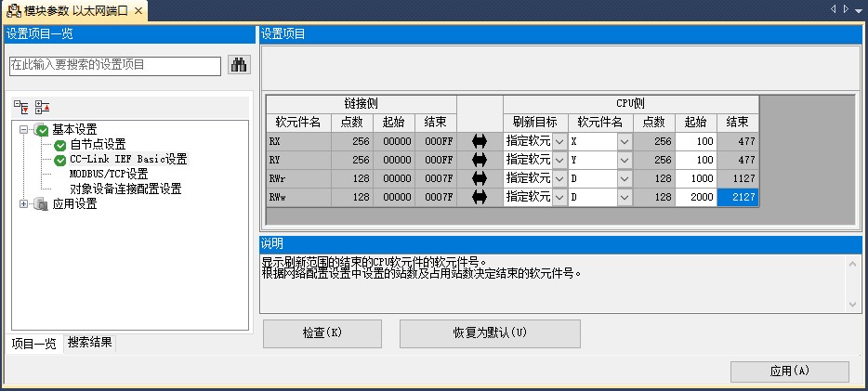Click the green check icon beside 自节点设置
The image size is (868, 391).
coord(60,146)
